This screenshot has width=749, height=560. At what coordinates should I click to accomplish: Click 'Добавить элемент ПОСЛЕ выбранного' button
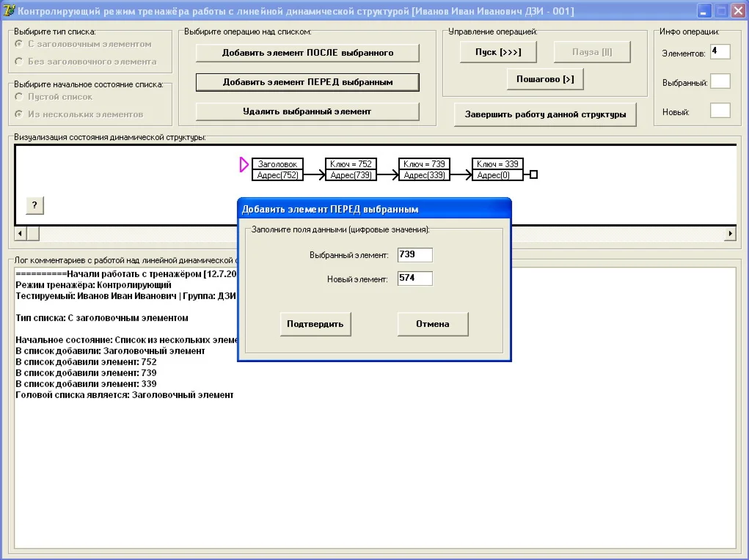coord(307,53)
